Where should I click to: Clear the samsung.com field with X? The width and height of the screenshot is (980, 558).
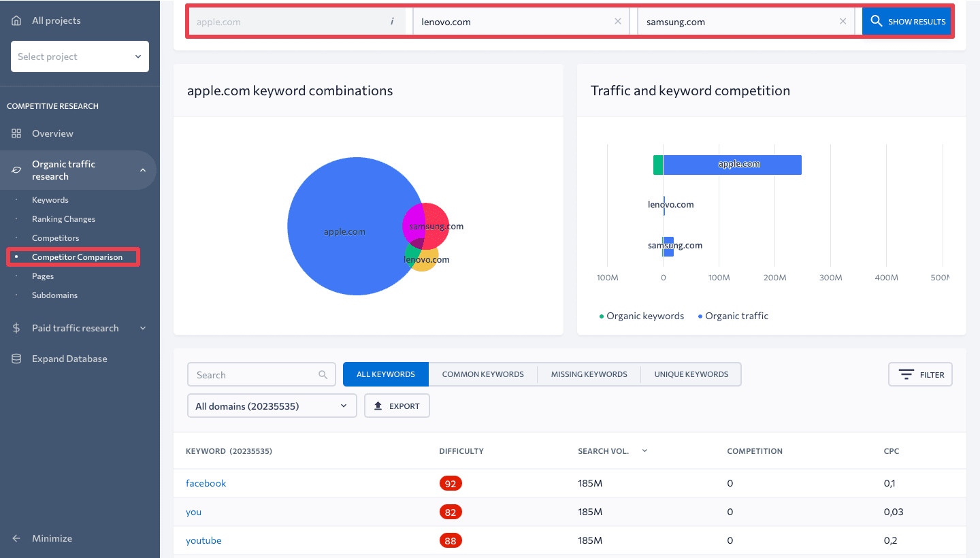[x=843, y=21]
